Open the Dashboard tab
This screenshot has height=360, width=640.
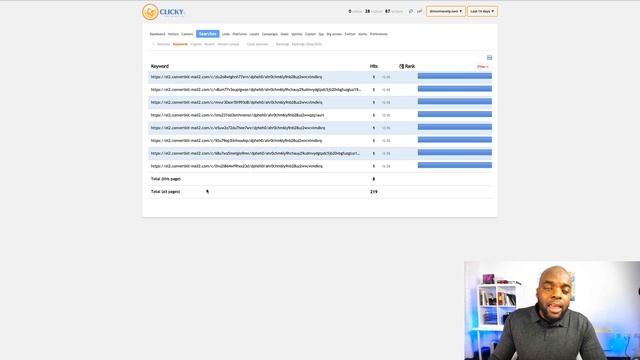click(157, 34)
